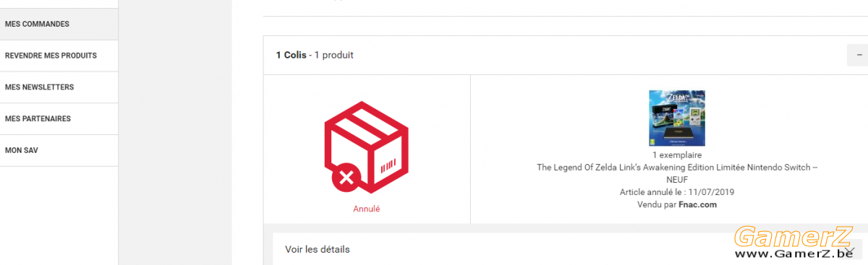
Task: Click the barcode marking on package icon
Action: click(389, 164)
